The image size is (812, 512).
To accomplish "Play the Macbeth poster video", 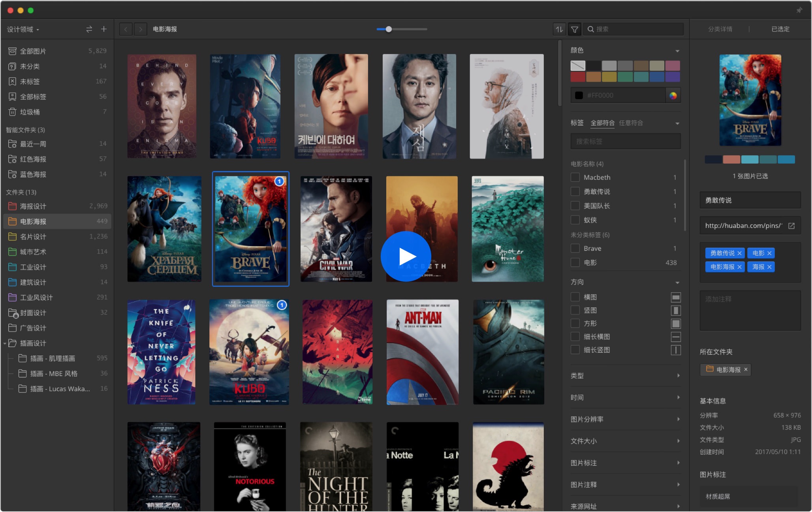I will (406, 256).
